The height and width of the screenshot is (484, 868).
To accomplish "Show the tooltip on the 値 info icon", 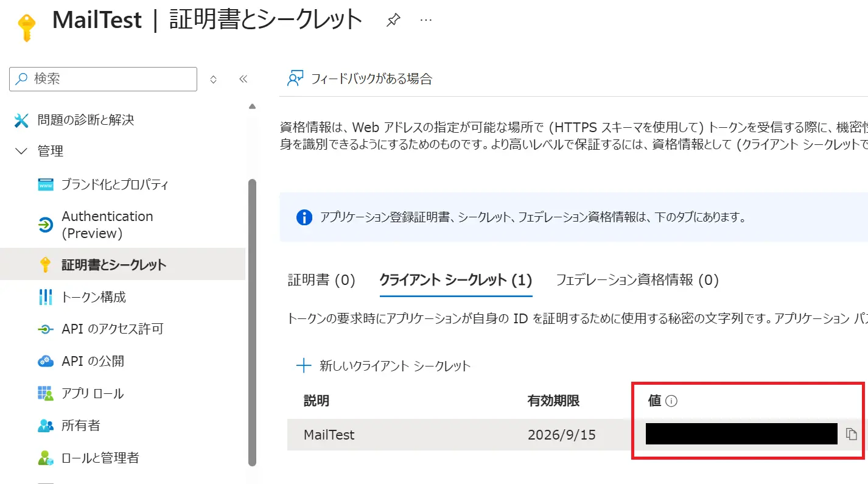I will click(671, 401).
